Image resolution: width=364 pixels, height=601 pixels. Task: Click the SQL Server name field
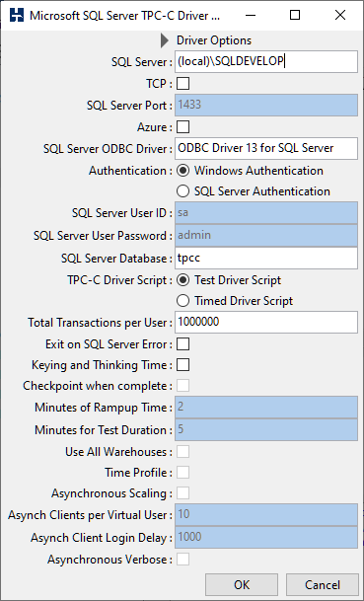(266, 61)
